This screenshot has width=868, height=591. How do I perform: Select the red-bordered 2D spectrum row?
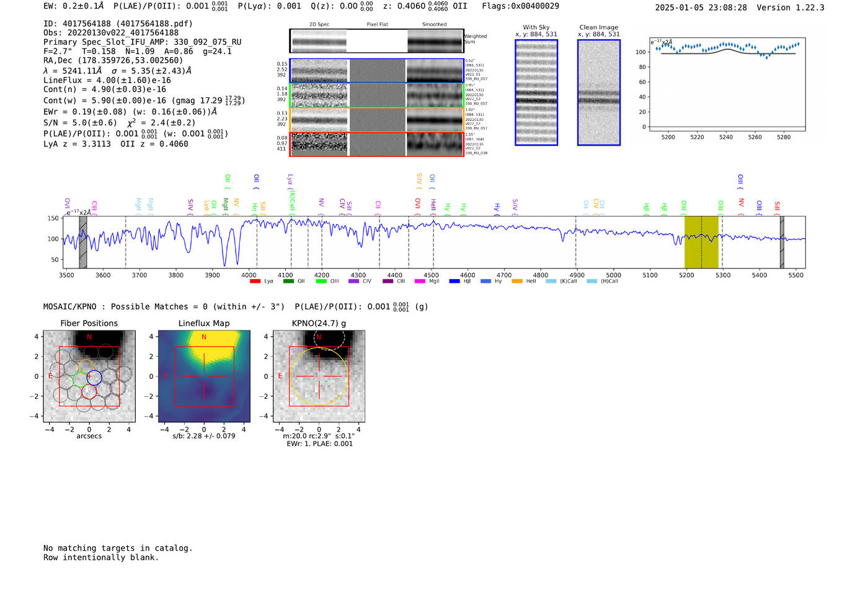[x=377, y=144]
